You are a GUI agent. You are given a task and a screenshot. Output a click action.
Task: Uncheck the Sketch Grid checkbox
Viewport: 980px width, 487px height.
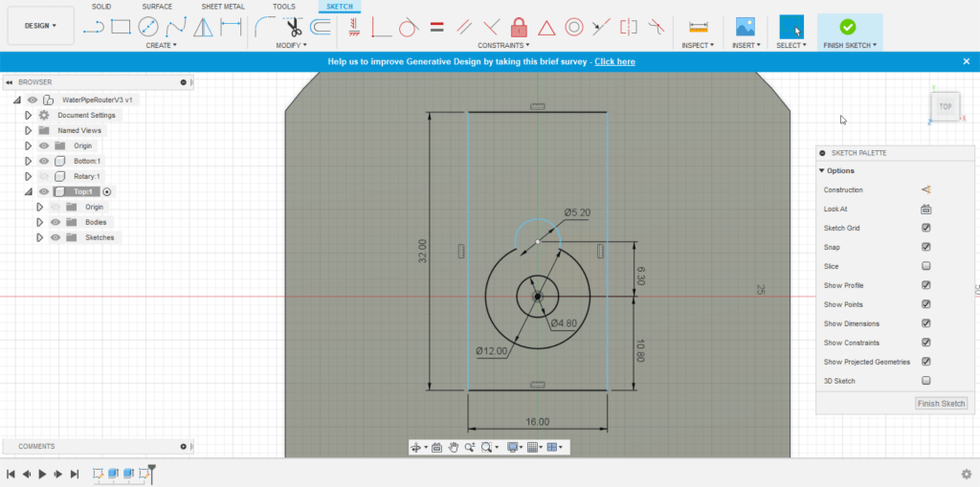pos(925,228)
